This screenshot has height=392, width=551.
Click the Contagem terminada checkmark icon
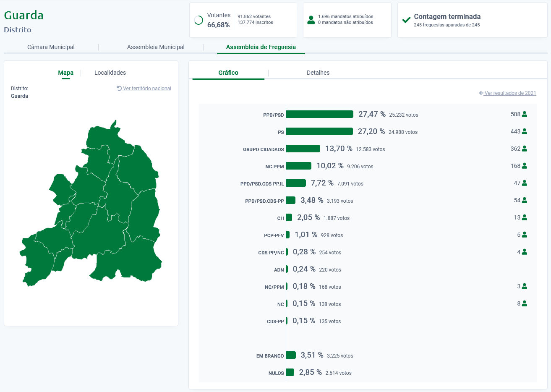point(406,20)
